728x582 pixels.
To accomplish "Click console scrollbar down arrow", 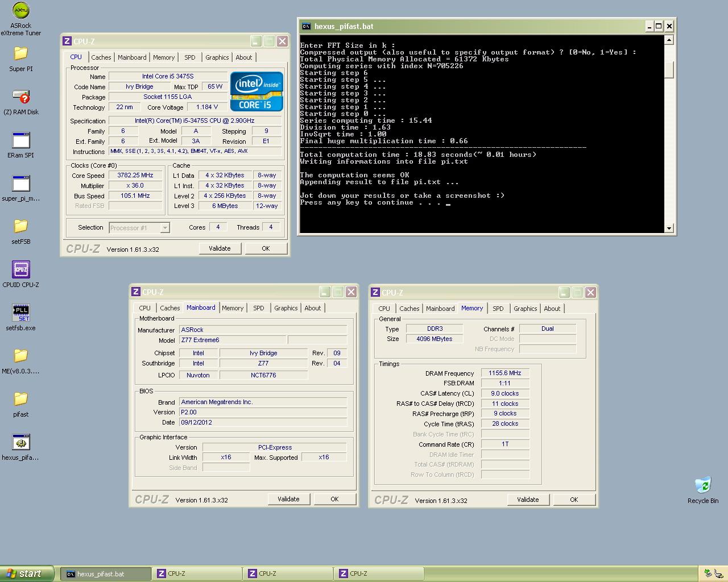I will (669, 228).
